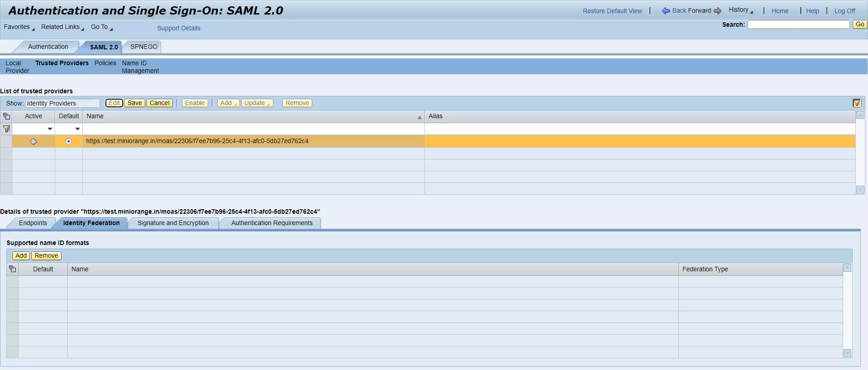Click scroll-up arrow of trusted providers table
868x370 pixels.
click(860, 115)
